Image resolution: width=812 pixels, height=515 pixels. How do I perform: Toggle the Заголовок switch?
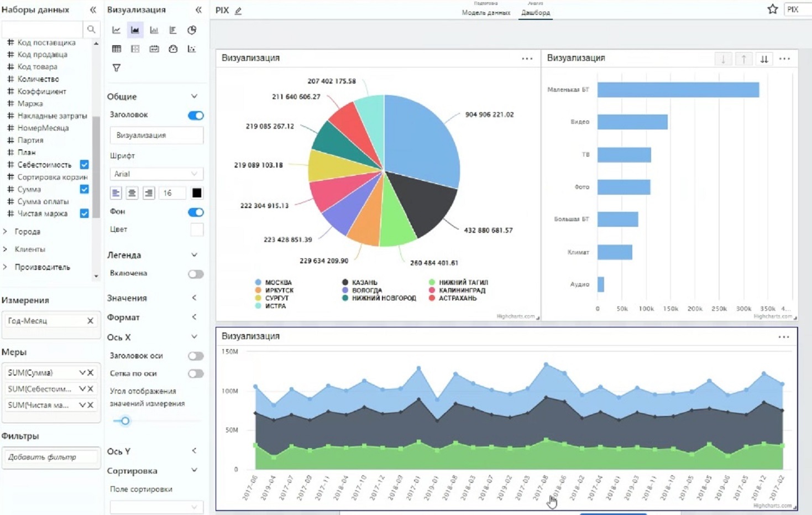pyautogui.click(x=196, y=115)
